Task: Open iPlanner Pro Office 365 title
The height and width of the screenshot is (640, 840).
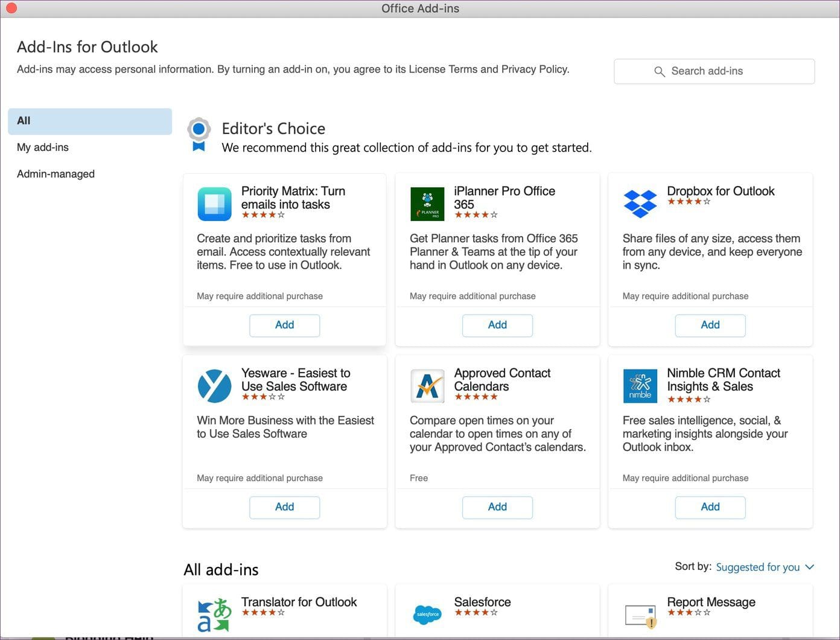Action: click(x=504, y=197)
